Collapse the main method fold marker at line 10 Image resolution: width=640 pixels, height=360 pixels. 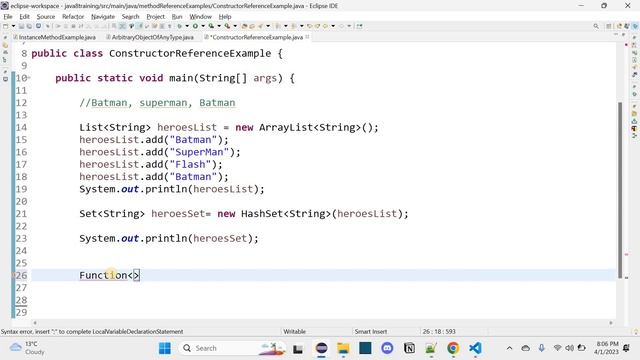click(29, 78)
